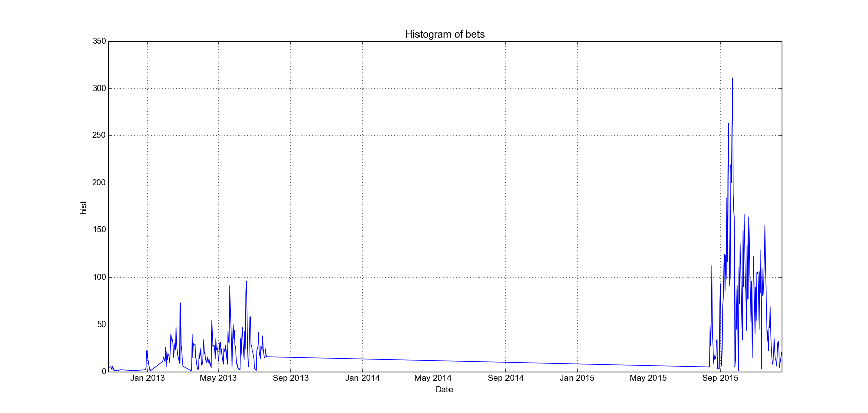Click the y-axis value 250

(x=100, y=135)
